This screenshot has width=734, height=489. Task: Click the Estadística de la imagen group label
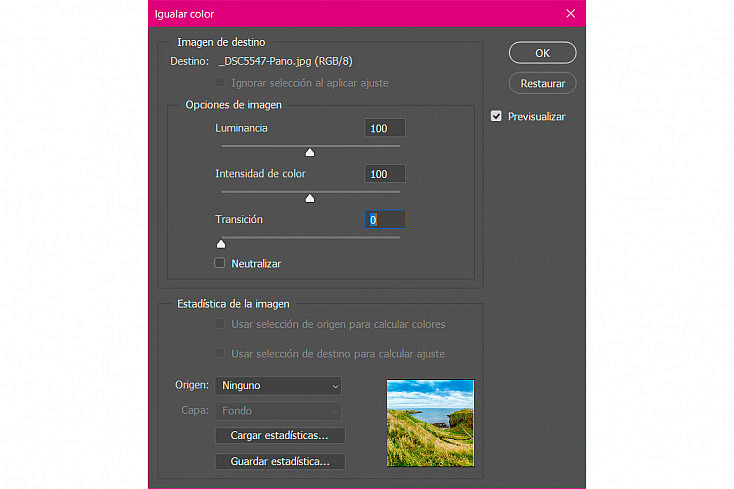[x=233, y=304]
